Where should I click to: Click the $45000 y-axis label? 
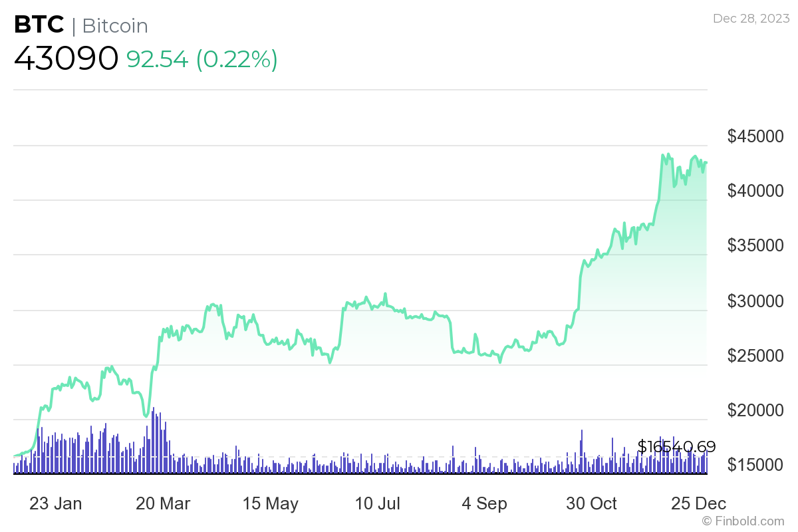point(756,136)
